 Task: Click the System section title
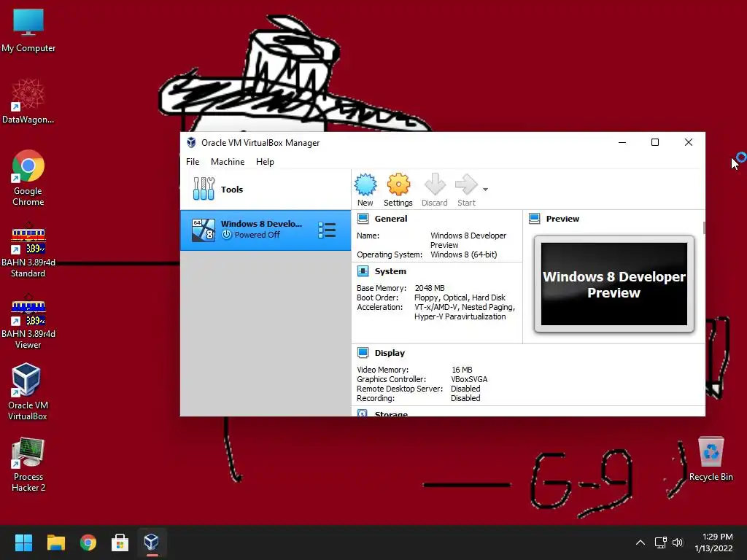click(390, 271)
